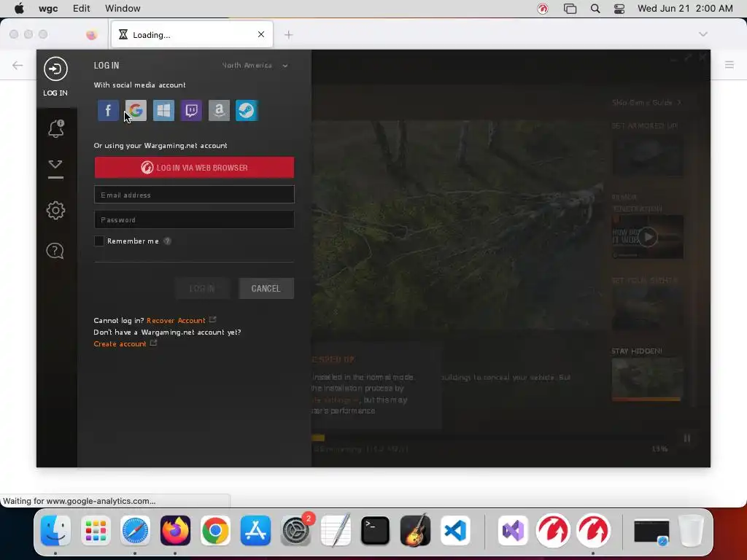The width and height of the screenshot is (747, 560).
Task: Toggle the Remember me checkbox
Action: tap(99, 241)
